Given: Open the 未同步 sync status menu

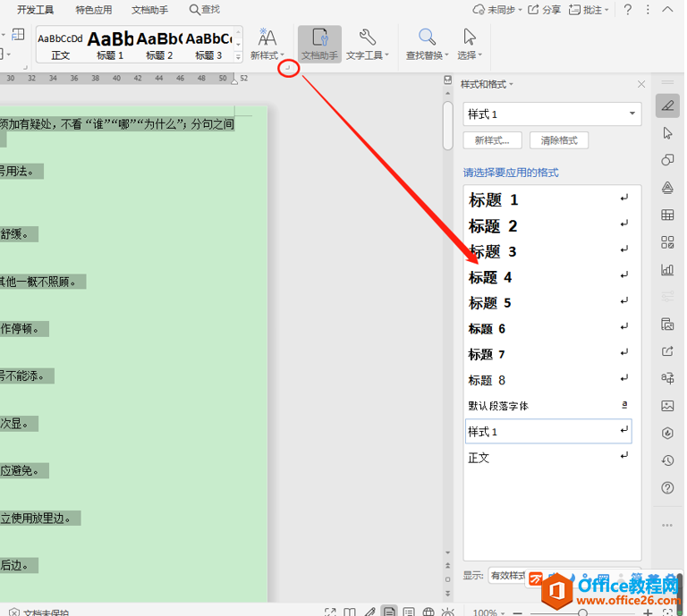Looking at the screenshot, I should (497, 10).
